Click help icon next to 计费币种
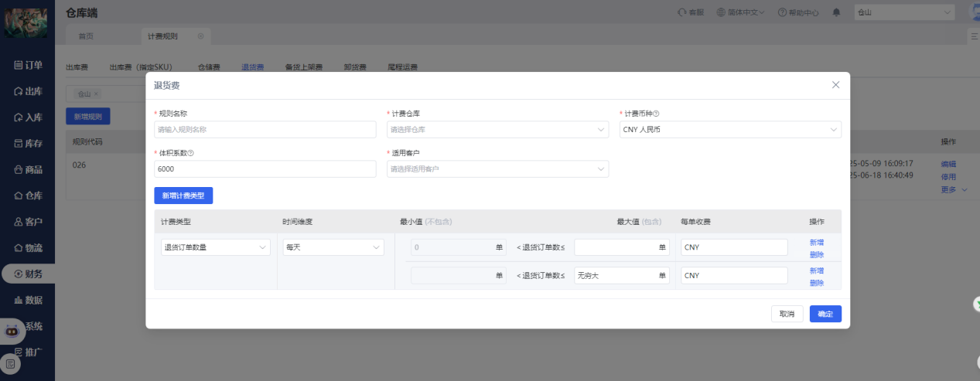 tap(656, 114)
